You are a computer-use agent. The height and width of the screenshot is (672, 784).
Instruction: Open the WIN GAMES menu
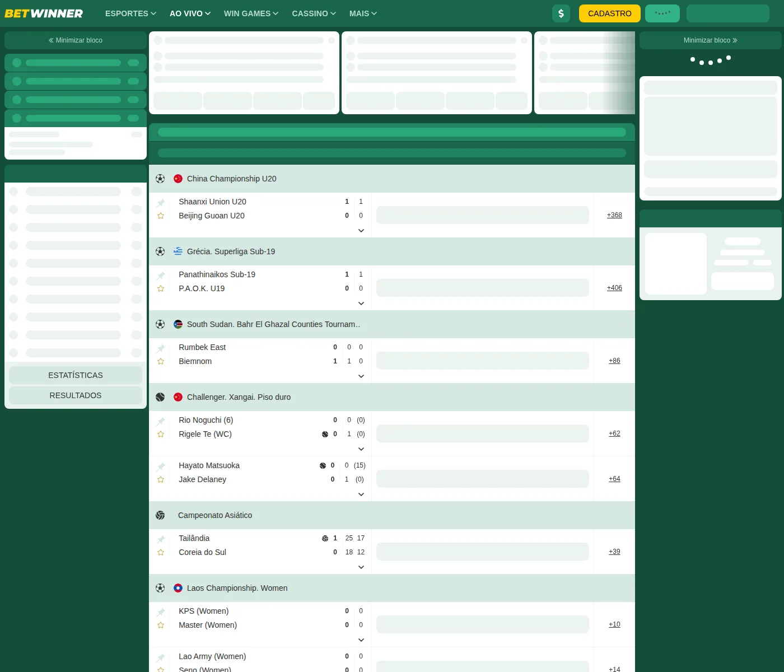pos(251,13)
